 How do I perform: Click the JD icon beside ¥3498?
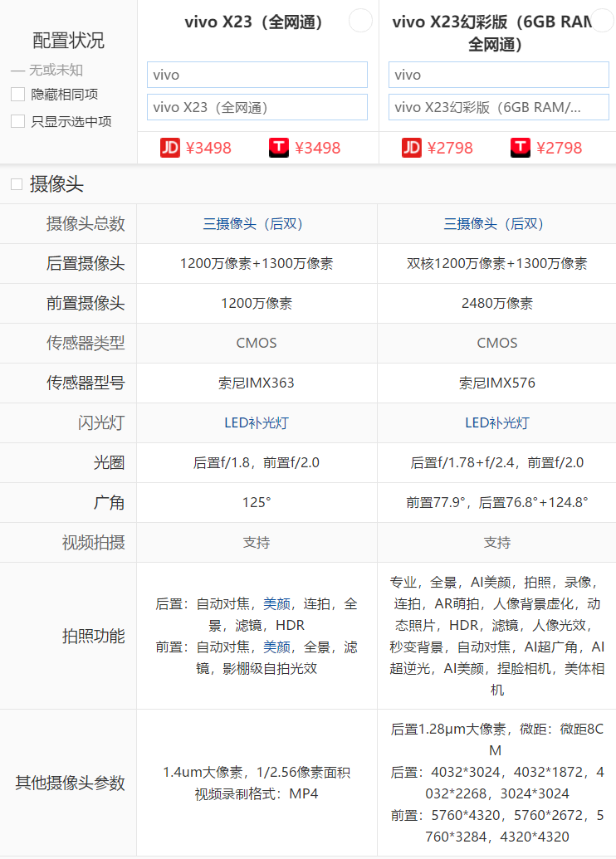pyautogui.click(x=170, y=148)
